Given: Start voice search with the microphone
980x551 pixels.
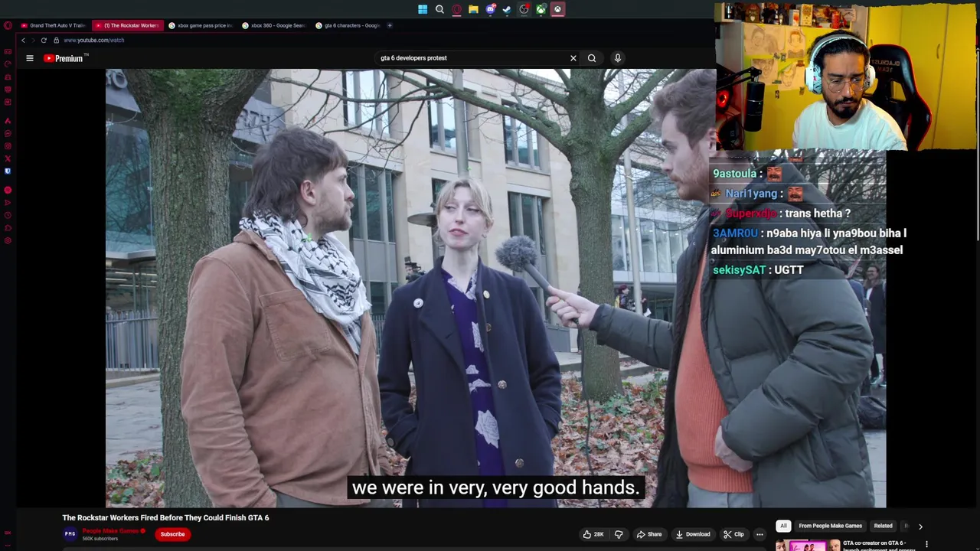Looking at the screenshot, I should (617, 58).
